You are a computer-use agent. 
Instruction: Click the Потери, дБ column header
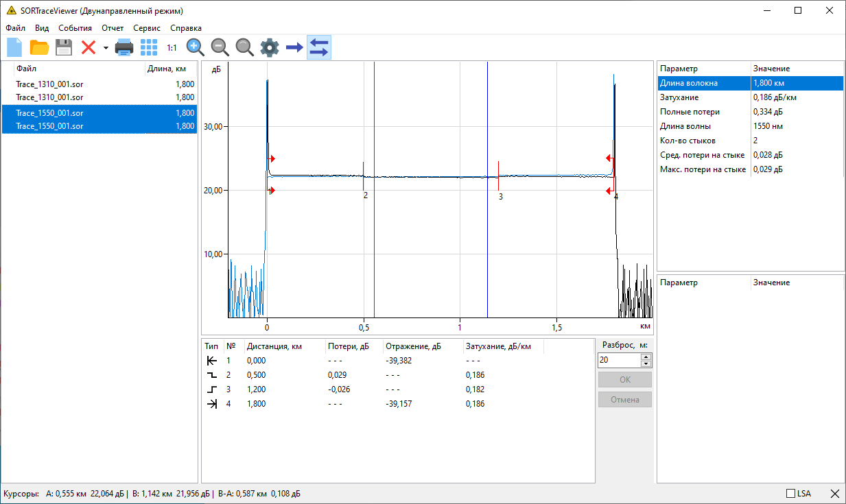coord(354,346)
